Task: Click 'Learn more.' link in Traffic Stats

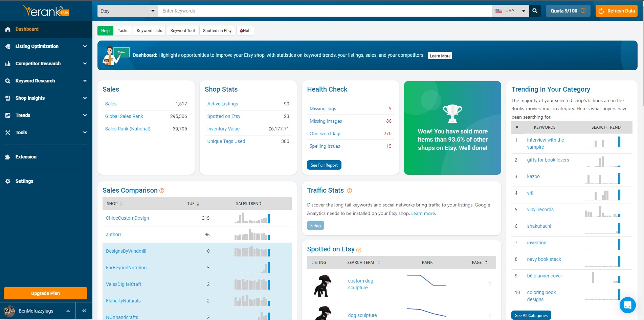Action: (x=423, y=214)
